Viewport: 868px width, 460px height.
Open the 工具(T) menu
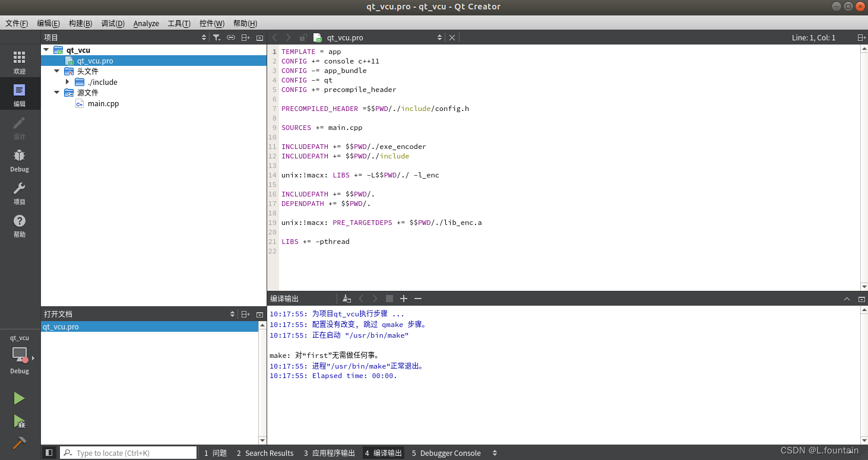tap(179, 23)
